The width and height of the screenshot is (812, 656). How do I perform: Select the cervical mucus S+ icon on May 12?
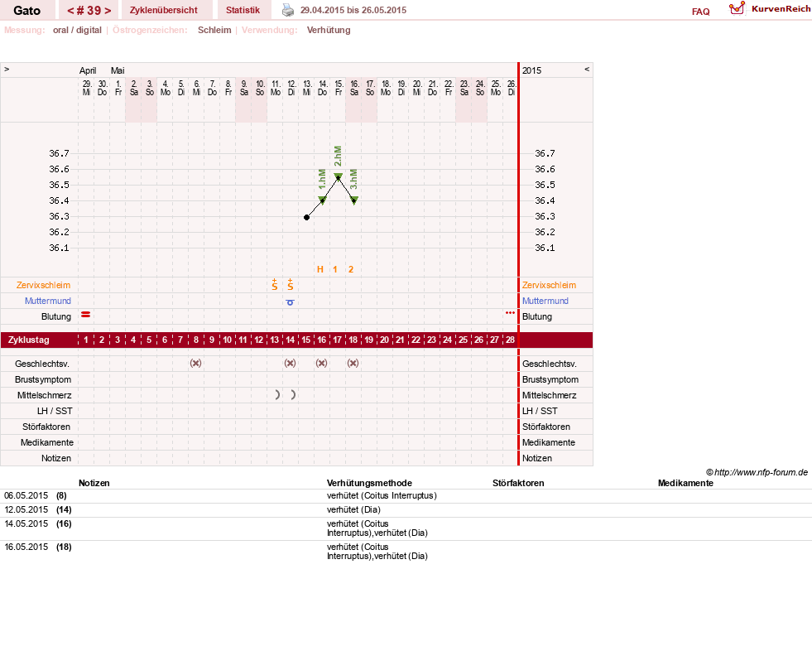click(290, 284)
